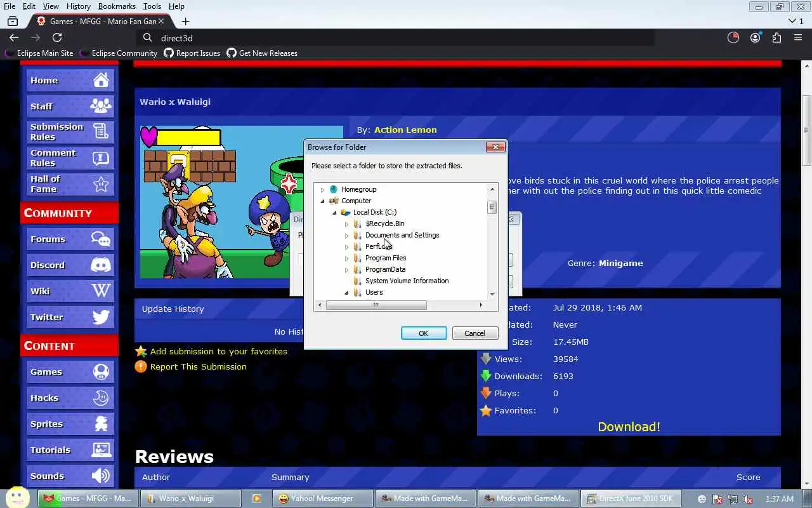Screen dimensions: 812x508
Task: Open the File menu
Action: click(9, 6)
